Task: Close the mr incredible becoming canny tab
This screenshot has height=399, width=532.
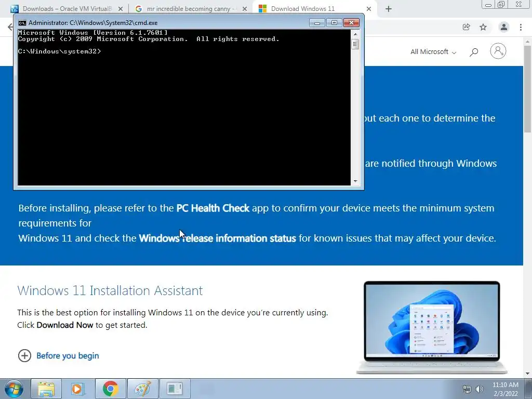Action: (244, 9)
